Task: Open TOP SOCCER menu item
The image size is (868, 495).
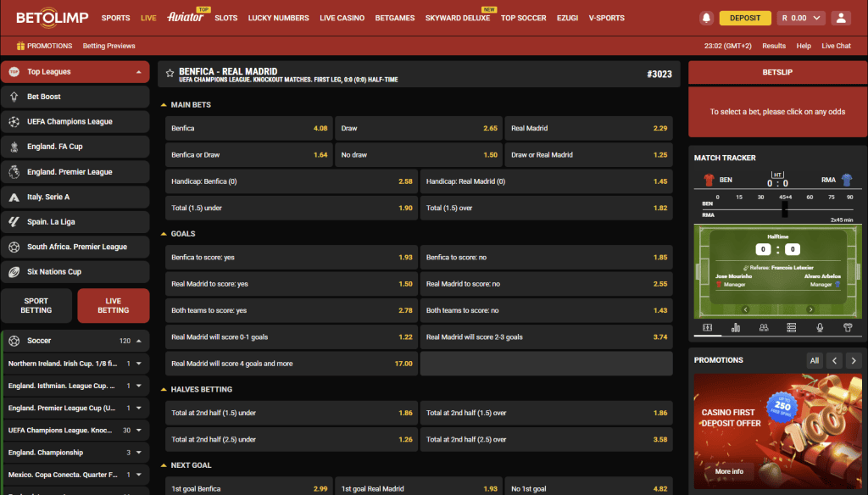Action: [524, 19]
